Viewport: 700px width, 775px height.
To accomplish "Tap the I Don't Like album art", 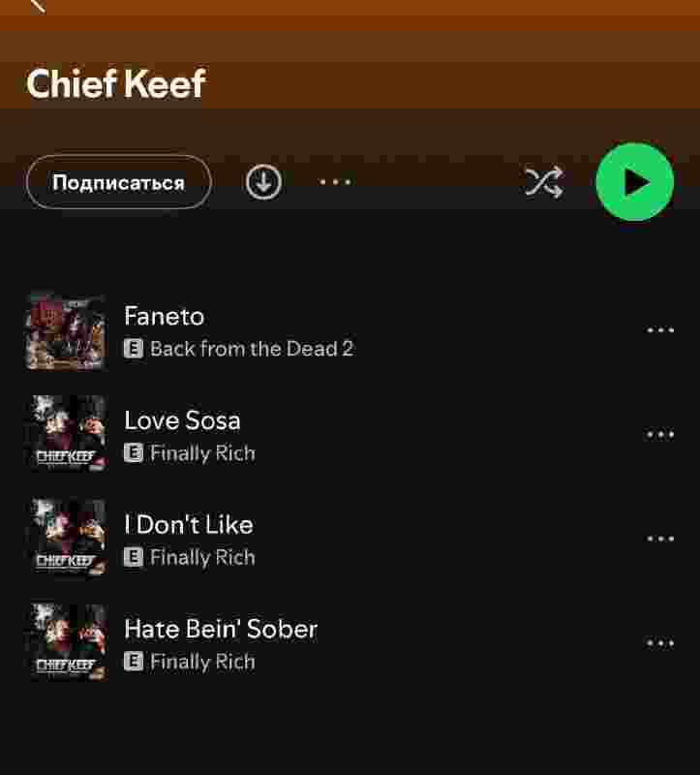I will (x=65, y=540).
